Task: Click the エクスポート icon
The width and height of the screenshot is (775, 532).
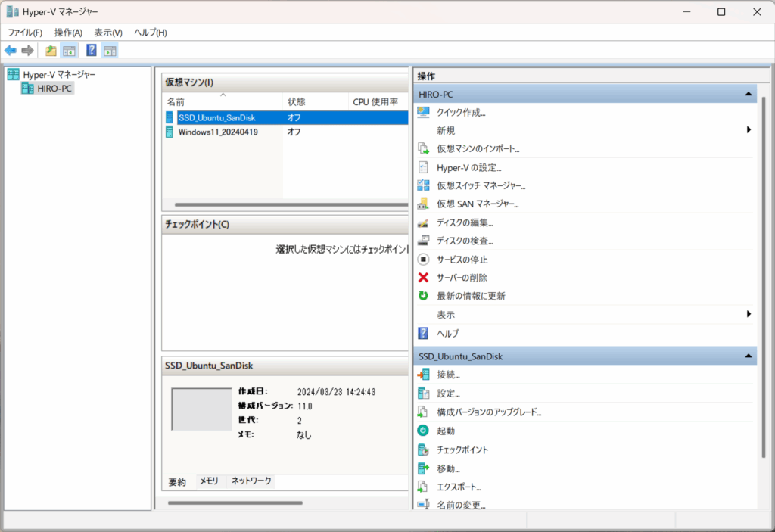Action: (x=424, y=487)
